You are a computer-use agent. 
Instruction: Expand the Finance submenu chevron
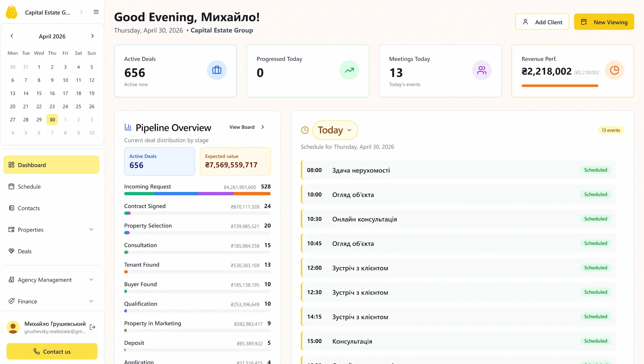tap(91, 301)
